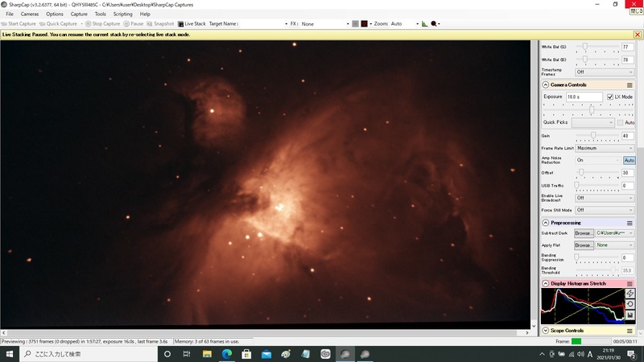This screenshot has height=362, width=644.
Task: Click the Start Capture icon
Action: pyautogui.click(x=4, y=24)
